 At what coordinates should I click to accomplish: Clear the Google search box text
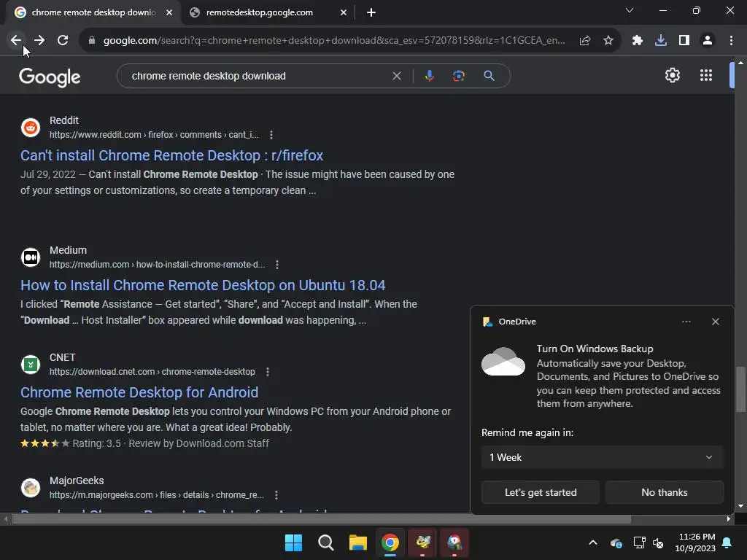coord(396,76)
